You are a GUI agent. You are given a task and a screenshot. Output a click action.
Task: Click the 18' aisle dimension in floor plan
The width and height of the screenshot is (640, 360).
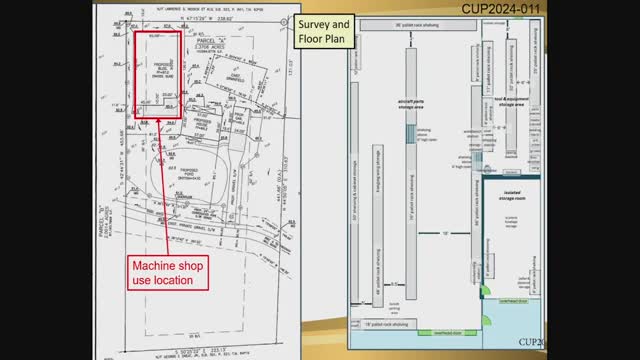(x=445, y=233)
